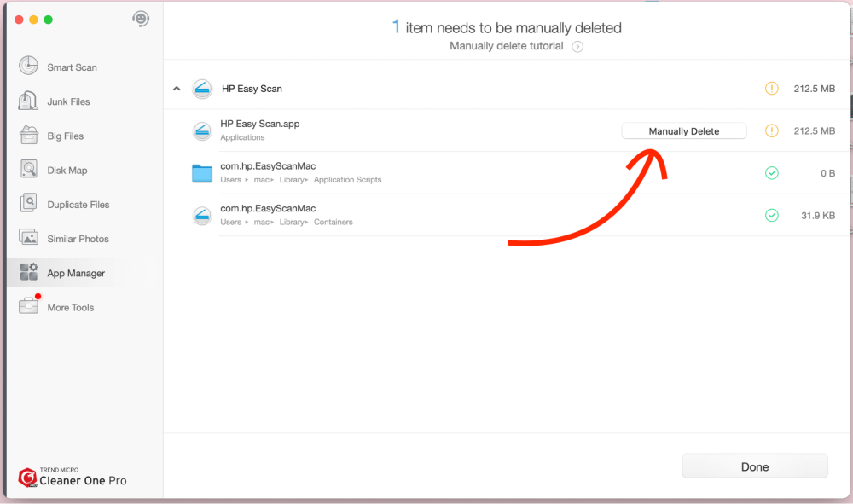Click the Containers path segment
This screenshot has height=504, width=853.
(x=333, y=223)
